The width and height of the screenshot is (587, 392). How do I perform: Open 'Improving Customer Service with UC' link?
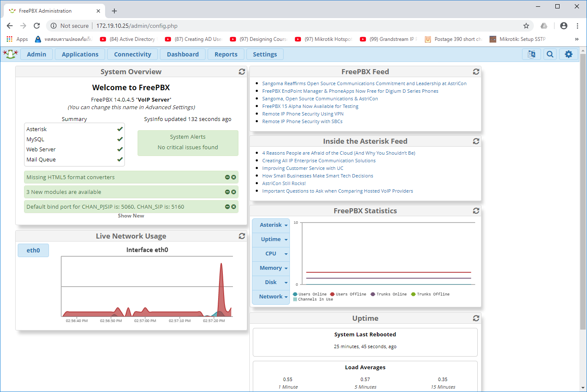point(303,168)
